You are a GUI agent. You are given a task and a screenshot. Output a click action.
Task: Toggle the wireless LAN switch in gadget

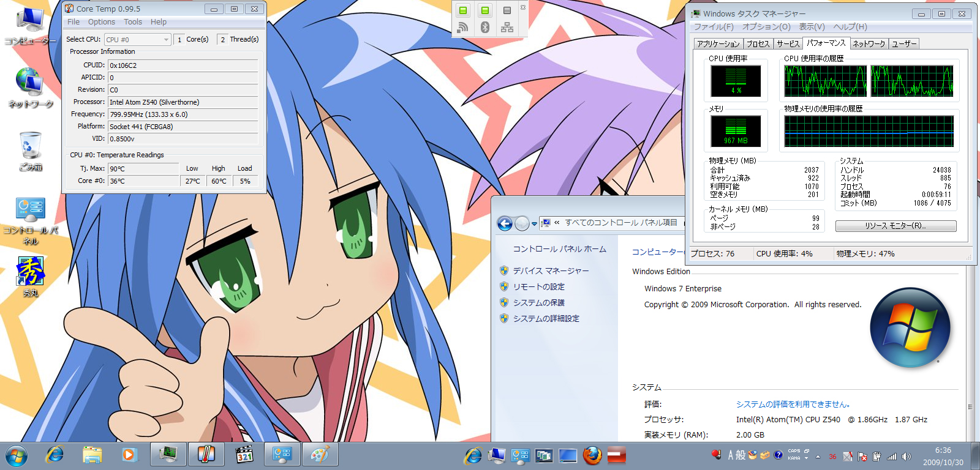tap(463, 11)
